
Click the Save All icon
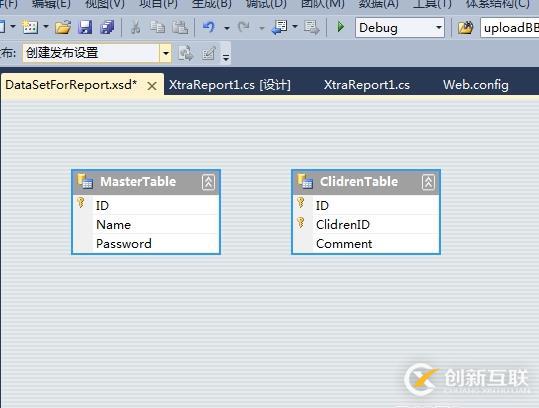click(107, 27)
